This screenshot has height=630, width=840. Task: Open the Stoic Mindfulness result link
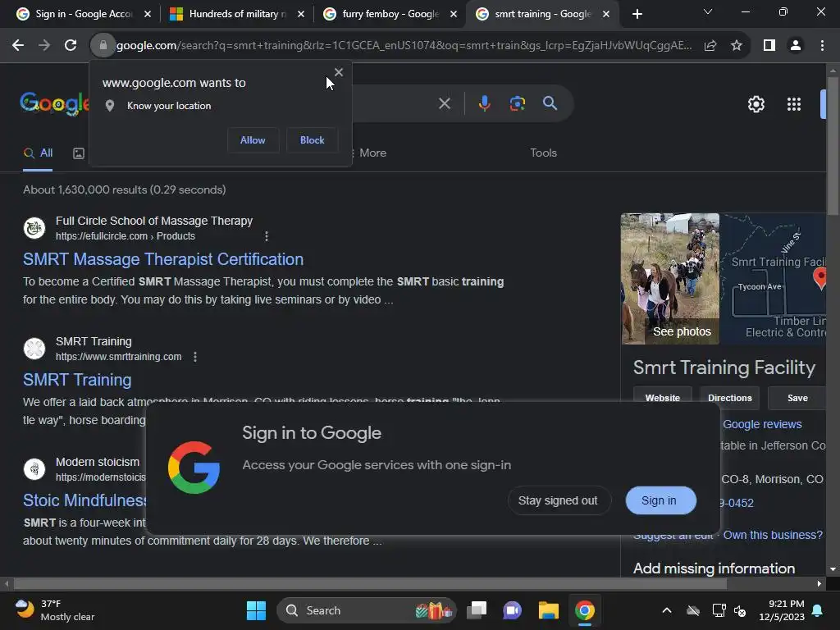[x=84, y=500]
